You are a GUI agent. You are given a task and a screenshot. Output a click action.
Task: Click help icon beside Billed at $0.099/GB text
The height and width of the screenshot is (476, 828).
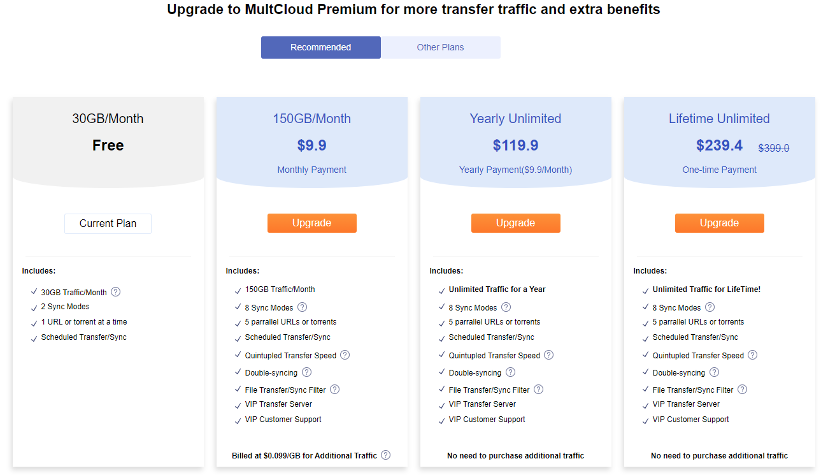click(x=386, y=455)
